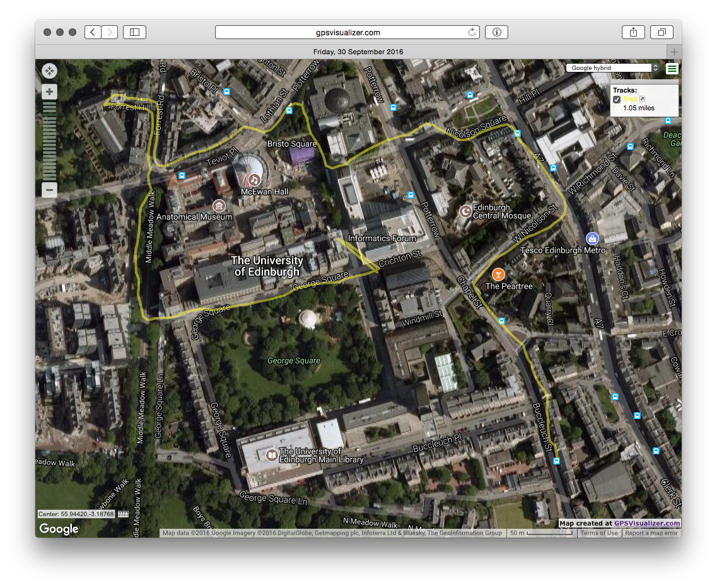Click the Edinburgh Central Mosque crescent icon
The height and width of the screenshot is (588, 717).
[x=465, y=212]
